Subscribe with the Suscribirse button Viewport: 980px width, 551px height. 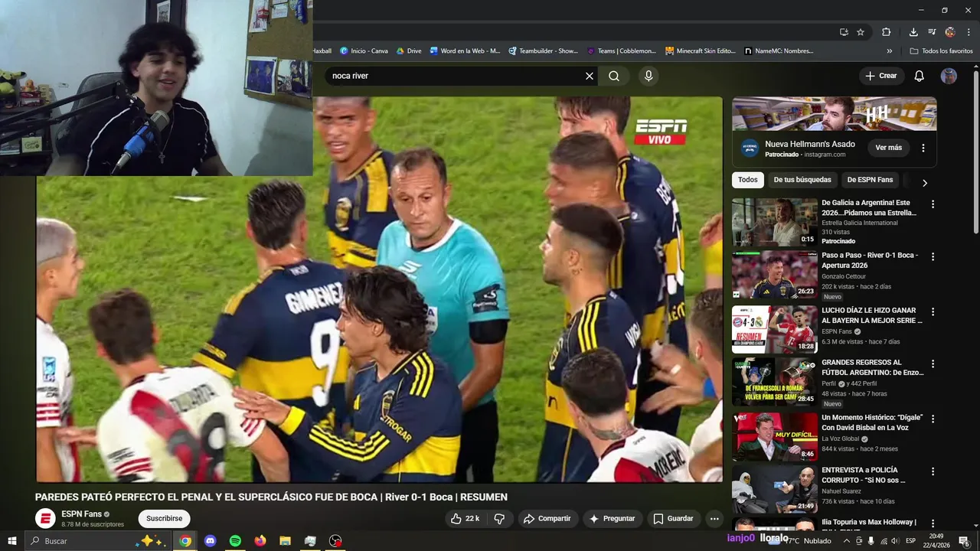(x=165, y=518)
